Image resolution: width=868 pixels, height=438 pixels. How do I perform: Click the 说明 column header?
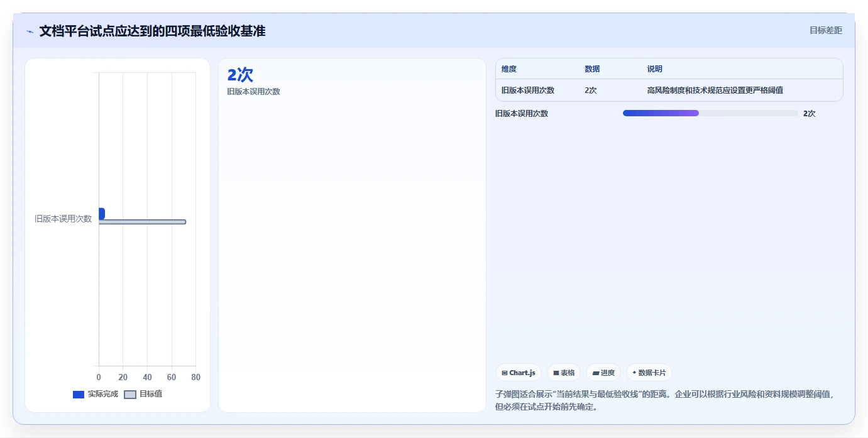pos(655,69)
